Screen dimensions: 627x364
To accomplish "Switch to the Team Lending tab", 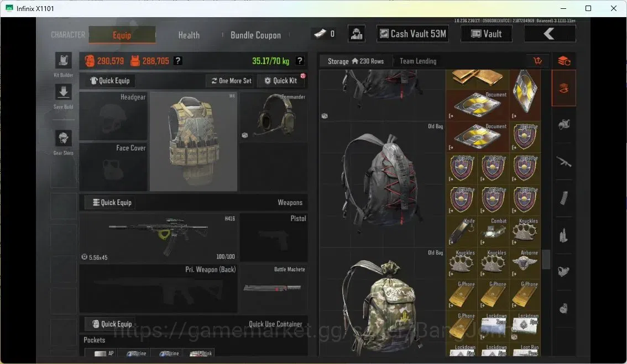I will pyautogui.click(x=418, y=61).
